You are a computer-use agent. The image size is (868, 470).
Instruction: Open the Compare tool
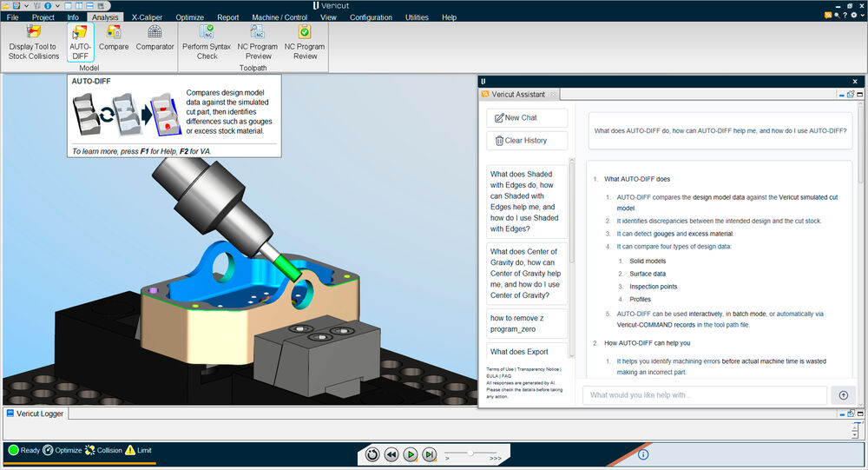tap(114, 37)
